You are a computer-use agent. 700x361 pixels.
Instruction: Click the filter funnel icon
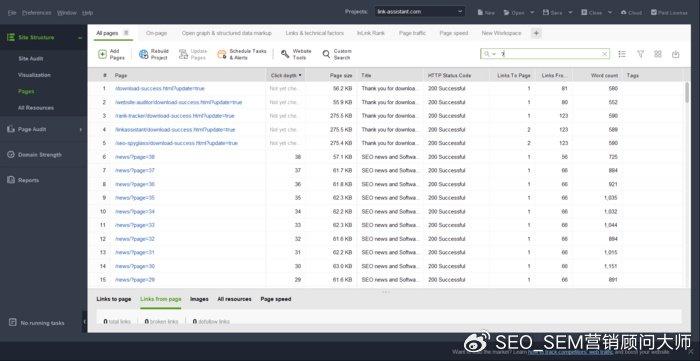pos(641,54)
